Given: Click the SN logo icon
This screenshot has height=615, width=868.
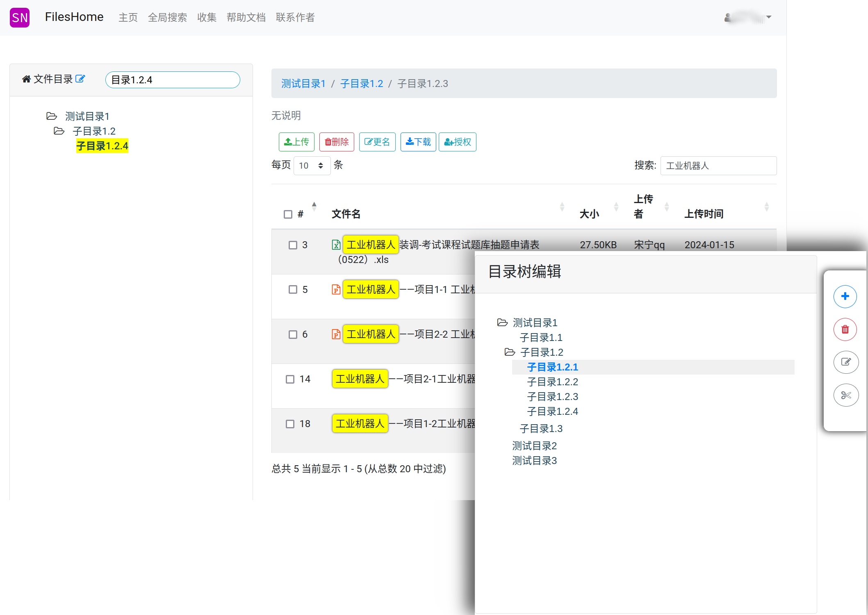Looking at the screenshot, I should (20, 17).
